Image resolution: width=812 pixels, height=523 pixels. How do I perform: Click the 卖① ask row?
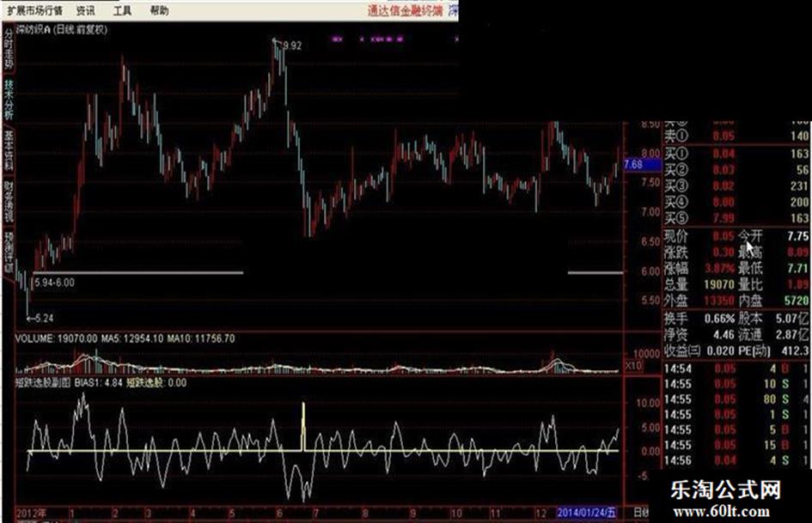(x=737, y=137)
